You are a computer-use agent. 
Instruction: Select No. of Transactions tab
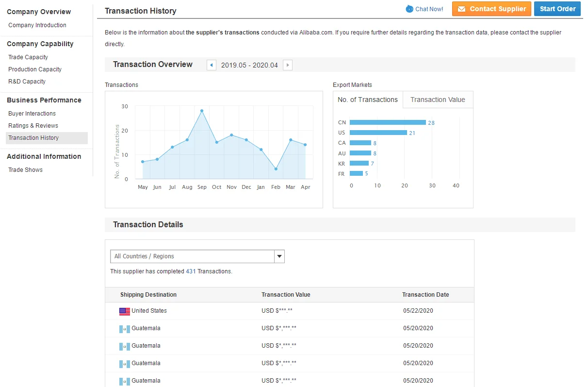[x=368, y=100]
